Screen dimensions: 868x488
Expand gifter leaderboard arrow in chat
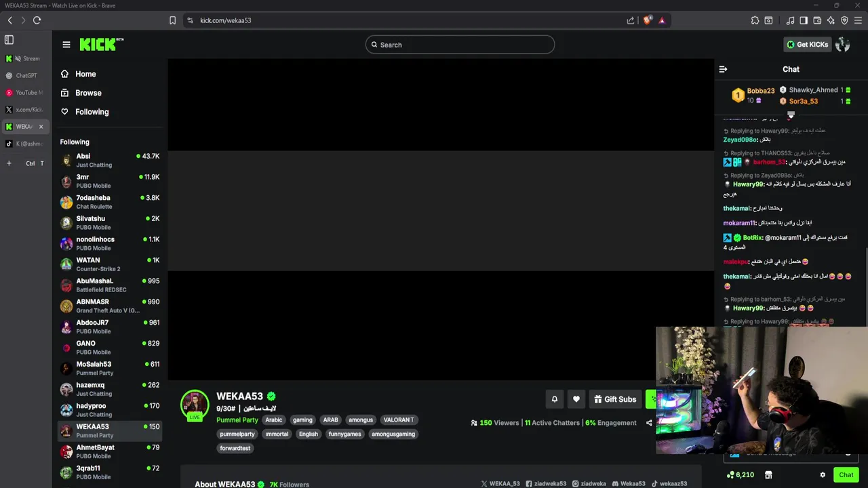[791, 115]
